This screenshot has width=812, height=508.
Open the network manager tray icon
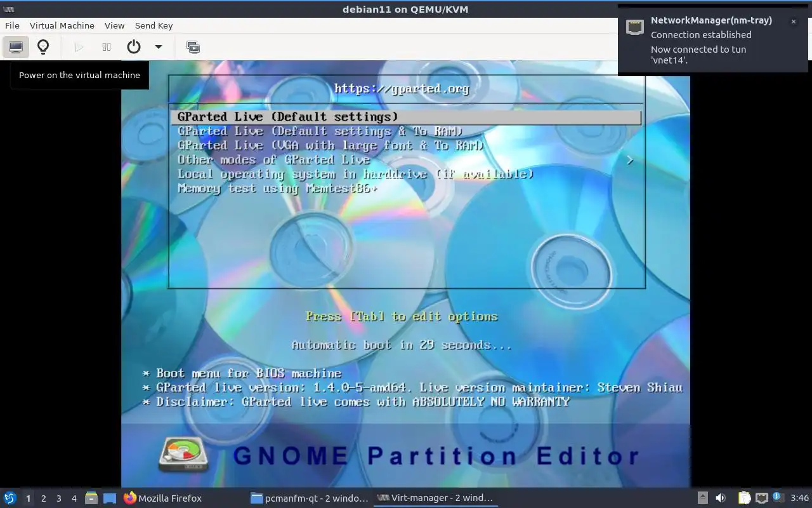tap(761, 498)
